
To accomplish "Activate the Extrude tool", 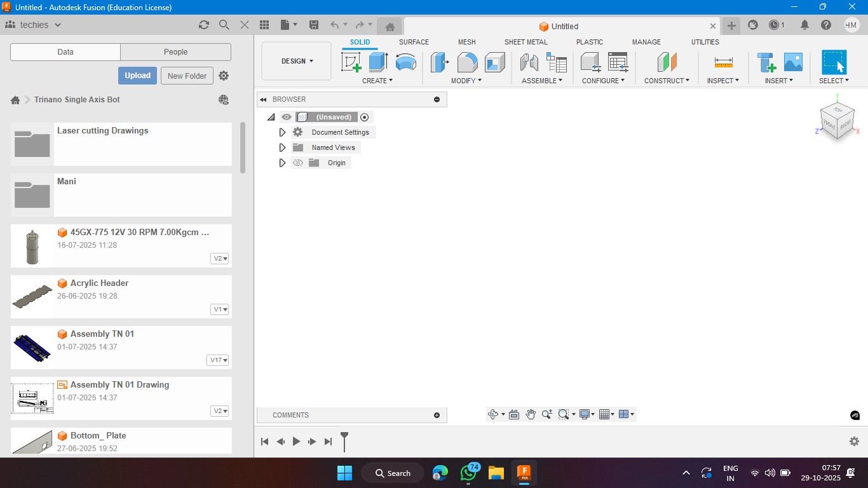I will pyautogui.click(x=378, y=62).
